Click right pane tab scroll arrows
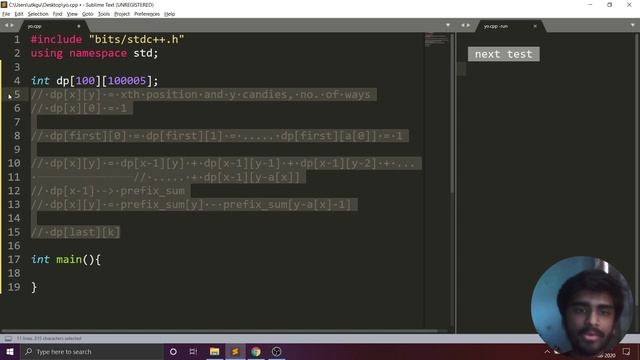This screenshot has height=360, width=640. click(x=465, y=25)
